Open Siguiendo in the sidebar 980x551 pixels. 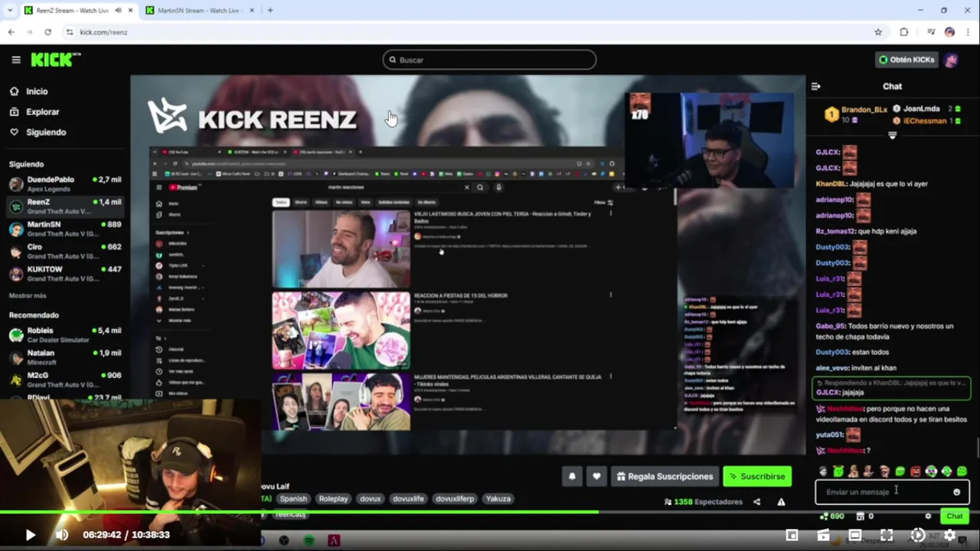(38, 132)
